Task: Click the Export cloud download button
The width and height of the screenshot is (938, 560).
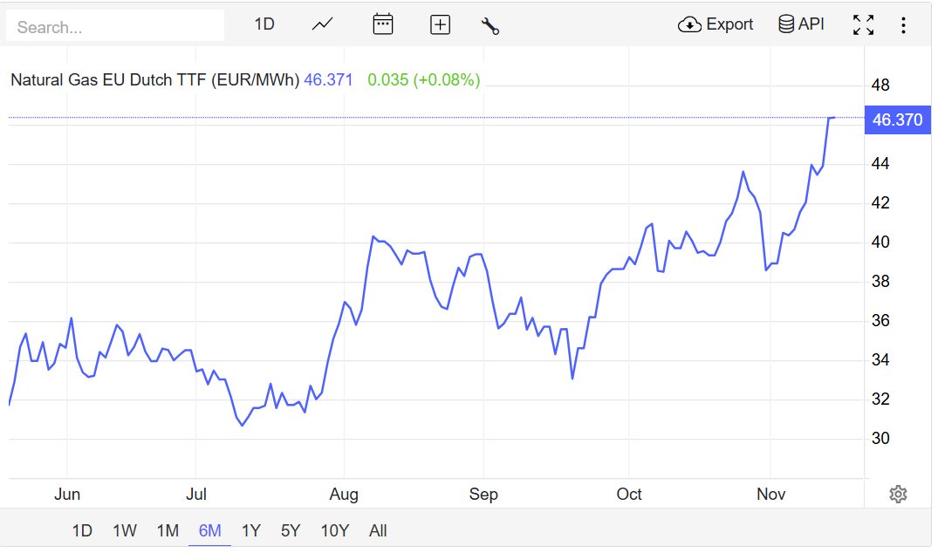Action: [x=715, y=24]
